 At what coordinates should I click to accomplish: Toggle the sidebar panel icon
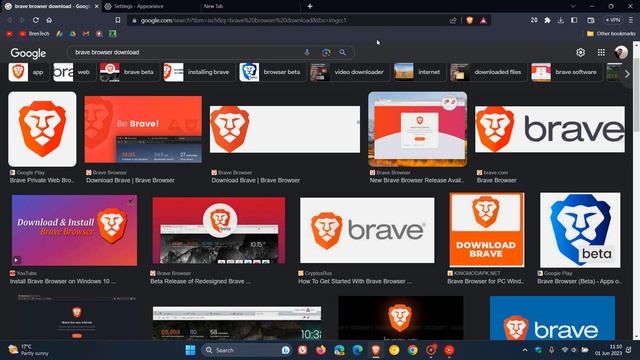[x=574, y=20]
